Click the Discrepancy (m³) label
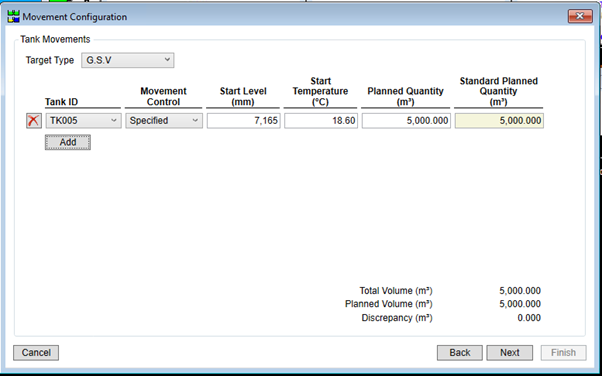Screen dimensions: 602x376 point(397,318)
